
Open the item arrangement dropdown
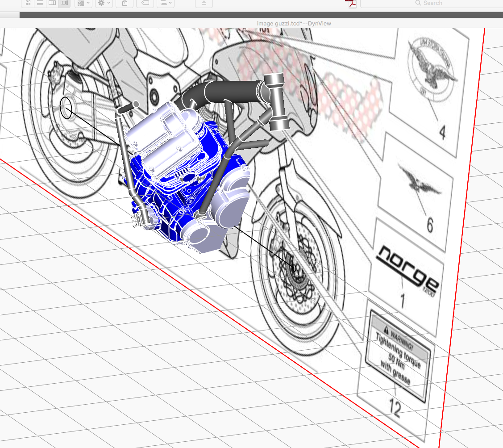83,3
